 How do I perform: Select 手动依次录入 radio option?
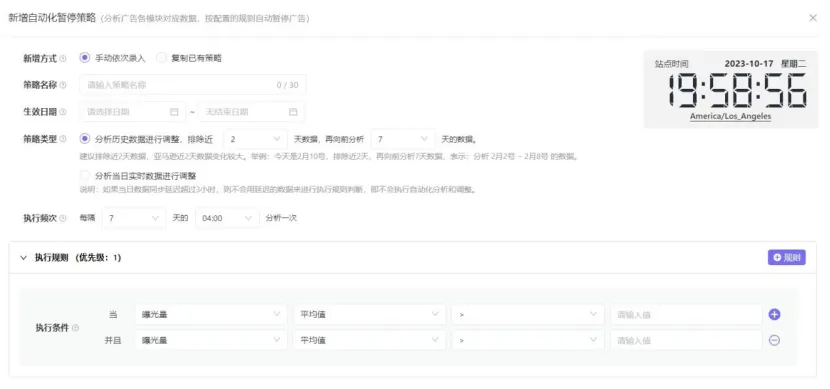pos(84,58)
